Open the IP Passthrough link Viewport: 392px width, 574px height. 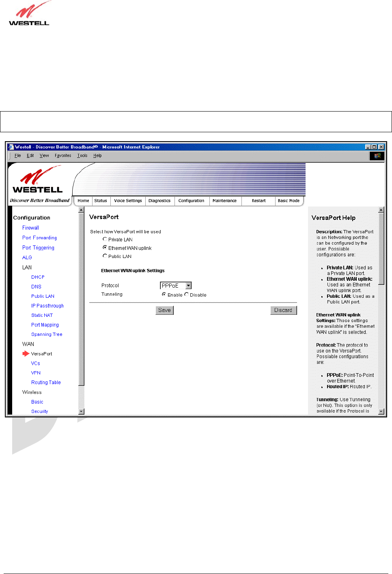pos(47,306)
